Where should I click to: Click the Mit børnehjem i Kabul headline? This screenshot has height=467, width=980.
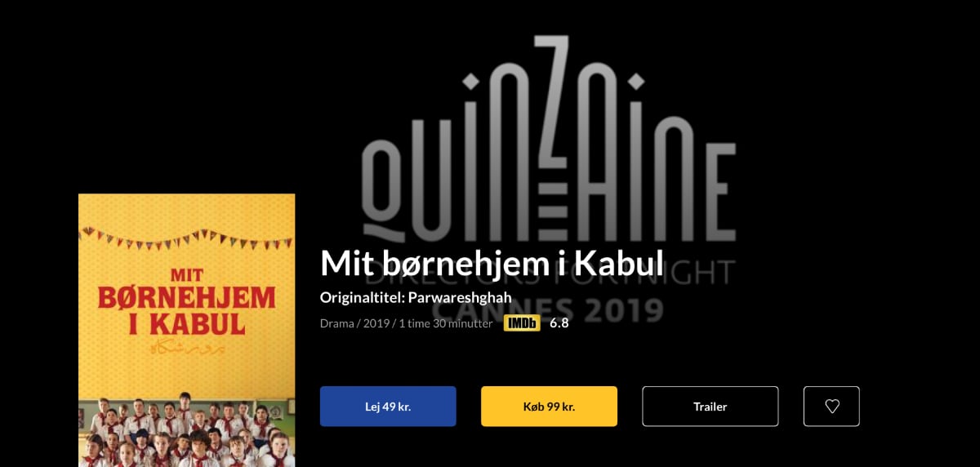point(492,262)
